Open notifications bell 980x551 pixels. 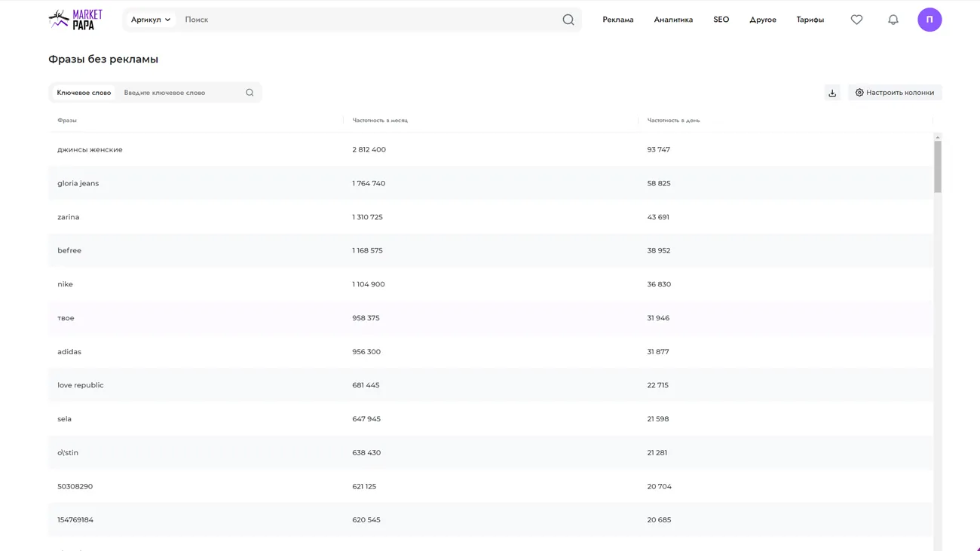coord(893,20)
